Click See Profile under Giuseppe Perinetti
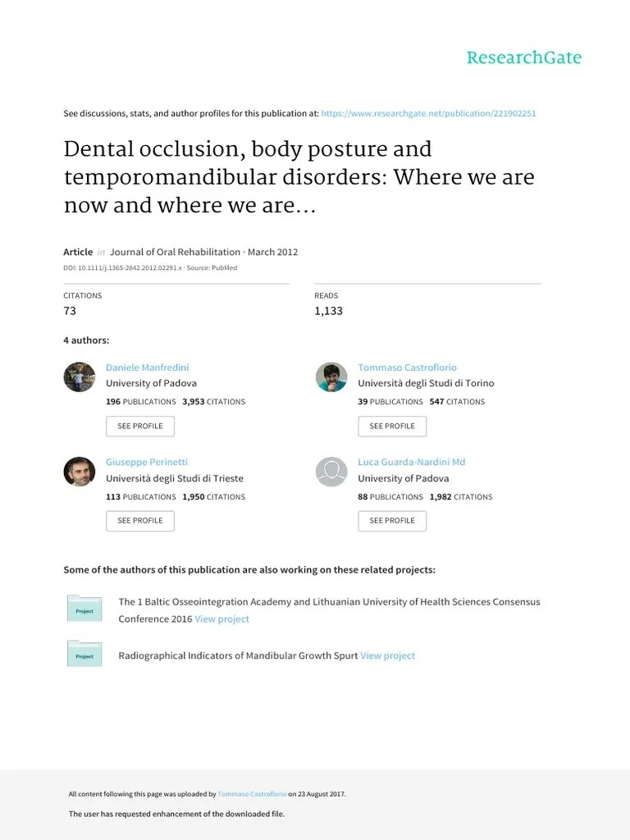Screen dimensions: 630x840 [140, 521]
